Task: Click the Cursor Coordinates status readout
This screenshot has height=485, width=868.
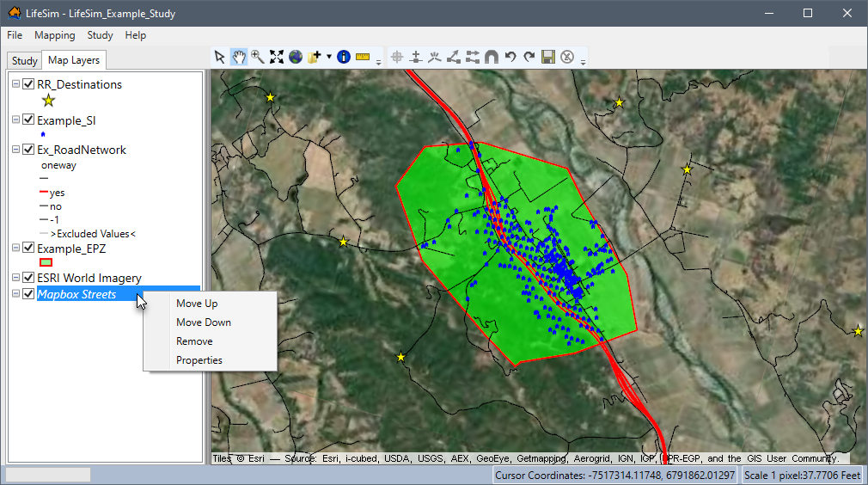Action: (615, 475)
